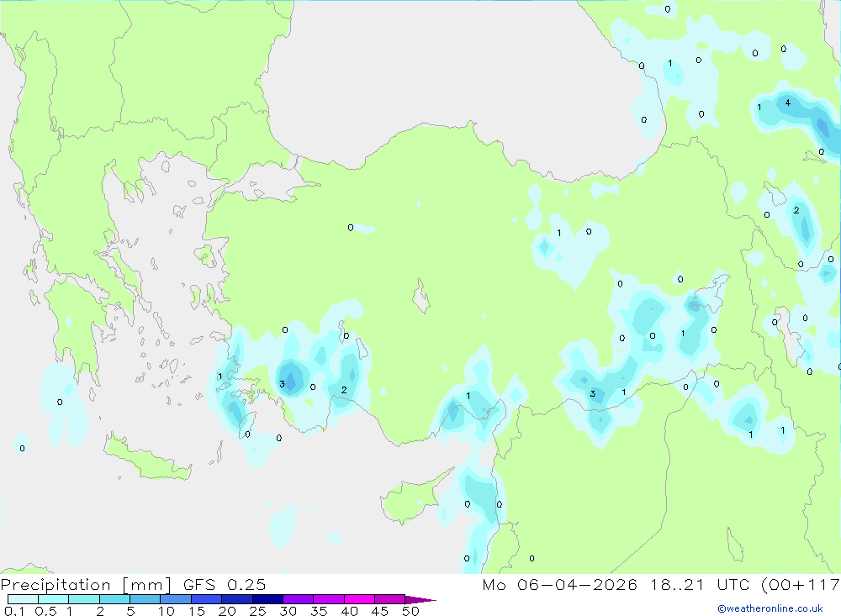Click the date '06-04-2026' text
Viewport: 841px width, 616px height.
(x=577, y=584)
